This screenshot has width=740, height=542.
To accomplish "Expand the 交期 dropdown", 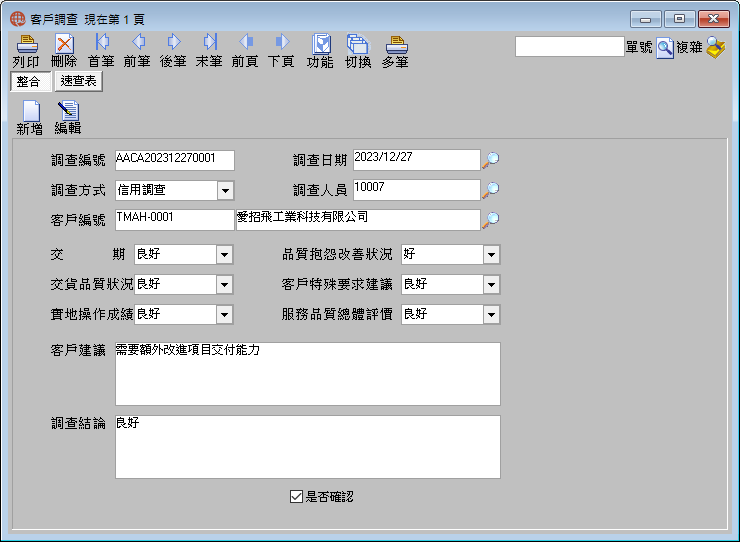I will click(x=225, y=254).
